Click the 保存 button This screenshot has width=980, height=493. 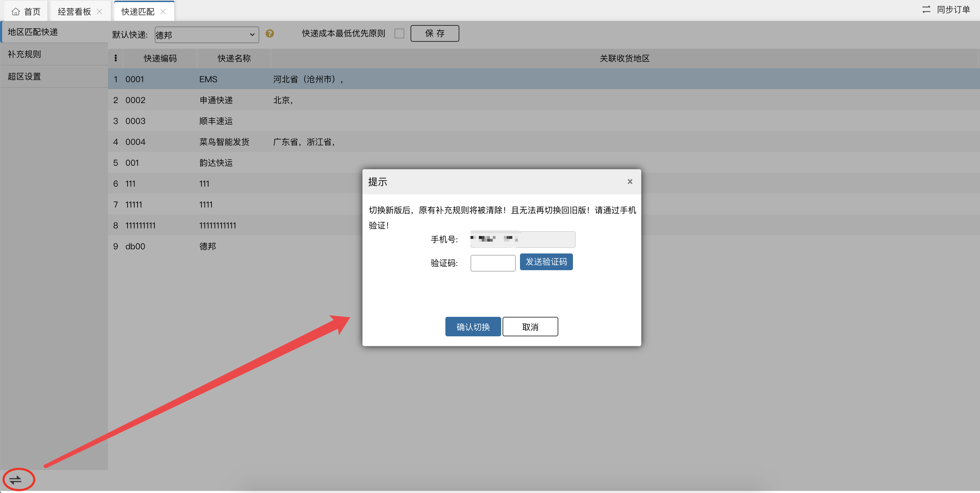pyautogui.click(x=435, y=33)
